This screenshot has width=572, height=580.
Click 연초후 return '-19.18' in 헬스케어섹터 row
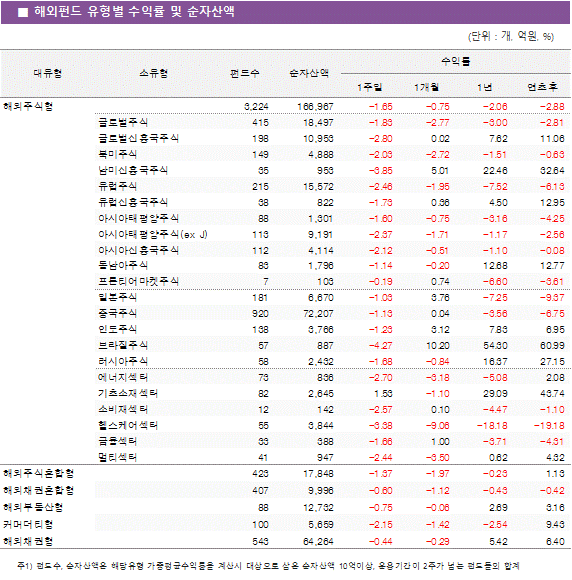click(x=550, y=425)
